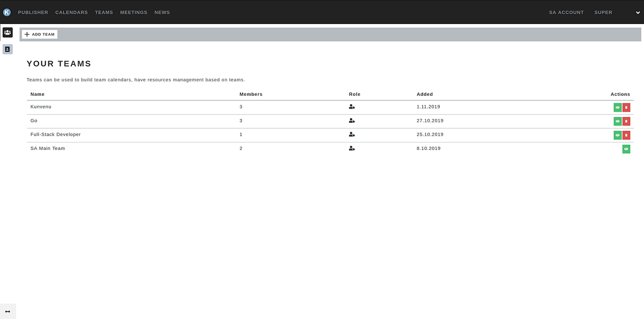
Task: Open the News menu
Action: pos(162,12)
